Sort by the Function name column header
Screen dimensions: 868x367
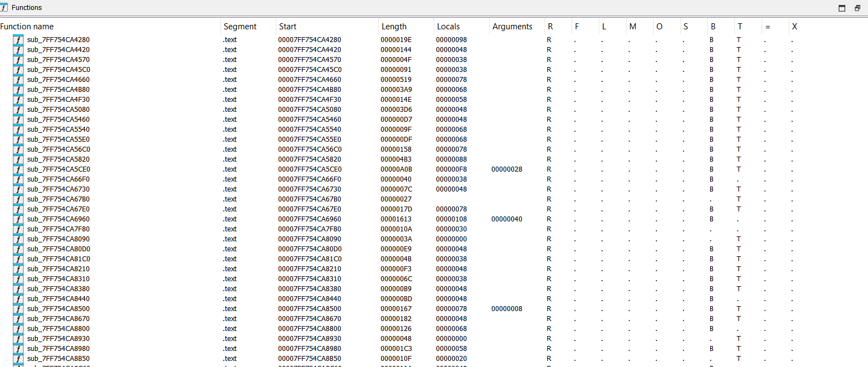point(27,27)
